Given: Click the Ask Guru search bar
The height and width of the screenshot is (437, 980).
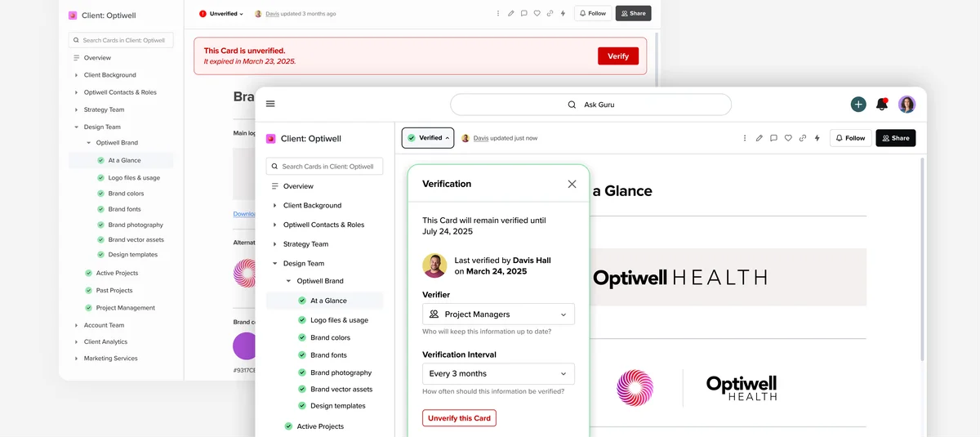Looking at the screenshot, I should click(590, 105).
